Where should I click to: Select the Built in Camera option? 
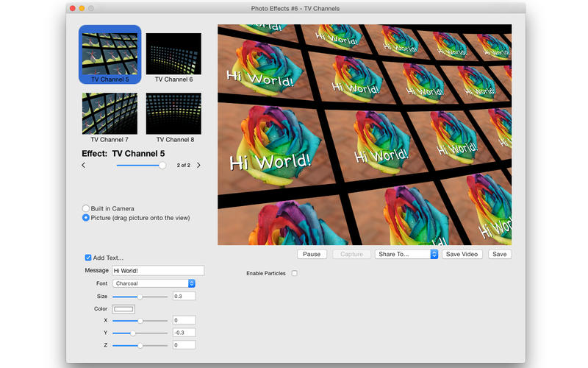click(86, 208)
